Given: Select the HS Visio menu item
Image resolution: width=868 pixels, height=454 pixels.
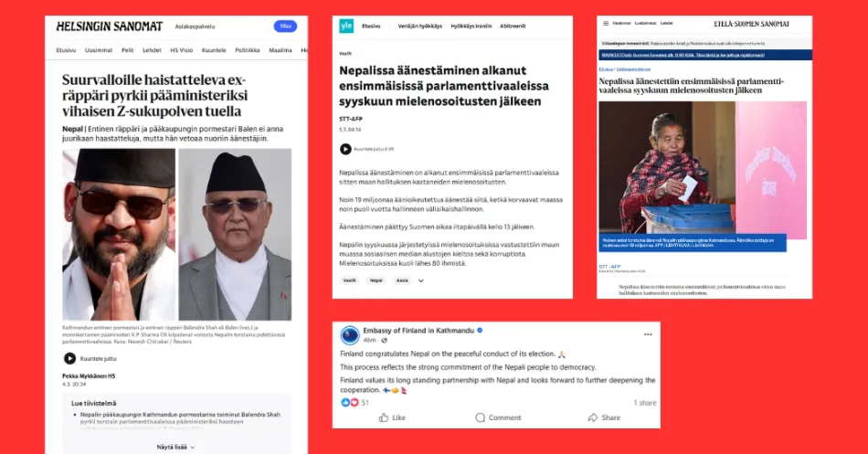Looking at the screenshot, I should tap(182, 50).
